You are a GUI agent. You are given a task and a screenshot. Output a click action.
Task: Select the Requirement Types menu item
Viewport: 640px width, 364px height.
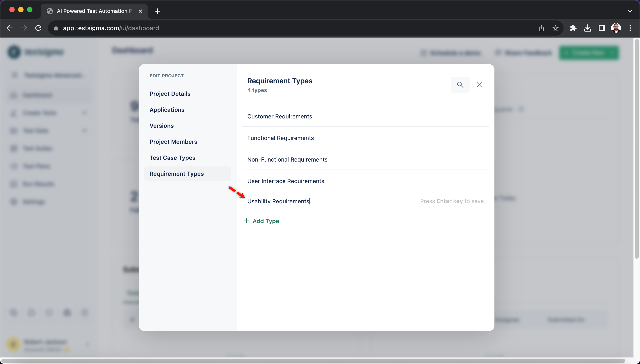click(176, 173)
